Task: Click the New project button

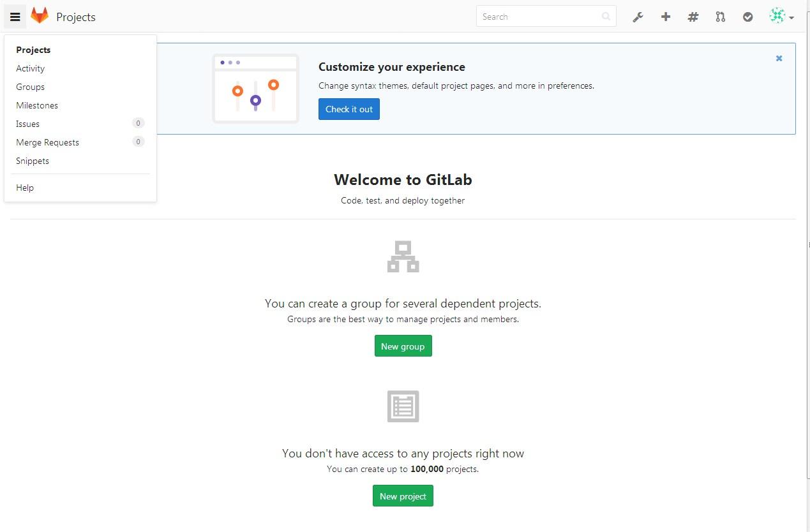Action: pos(403,496)
